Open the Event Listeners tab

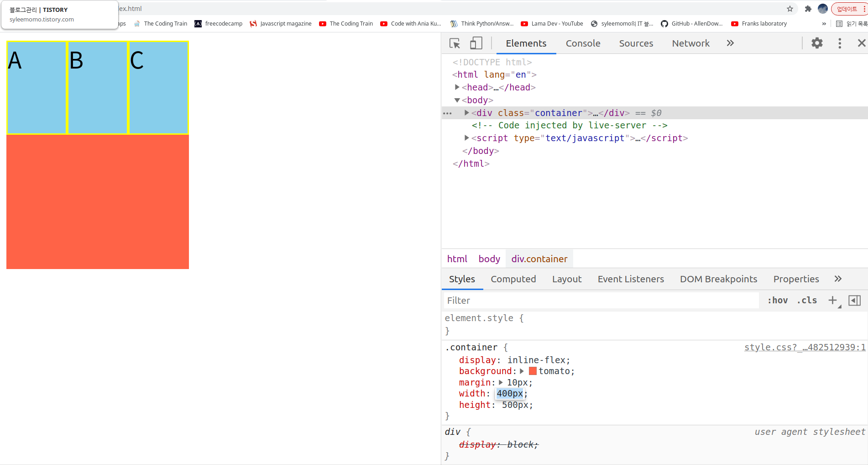coord(631,279)
